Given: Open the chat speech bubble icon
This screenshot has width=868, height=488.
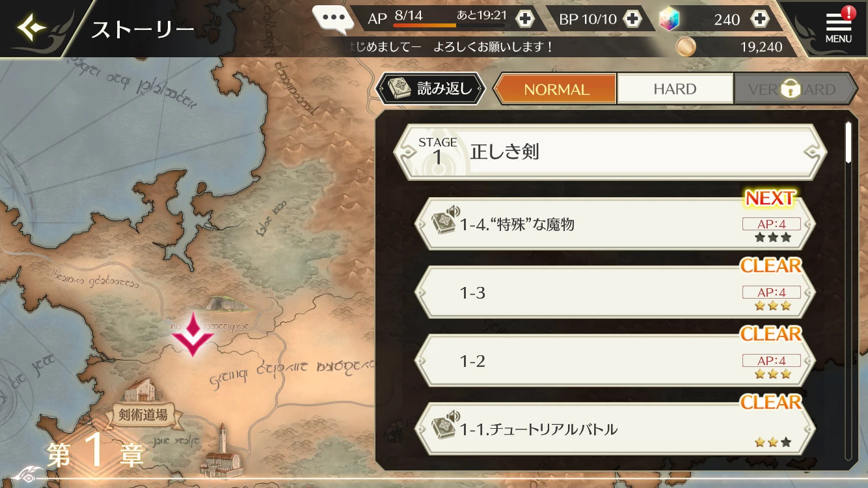Looking at the screenshot, I should click(x=332, y=18).
